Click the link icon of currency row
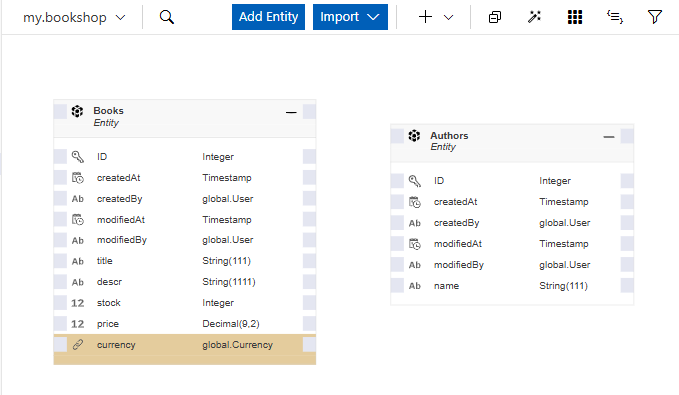 point(78,345)
